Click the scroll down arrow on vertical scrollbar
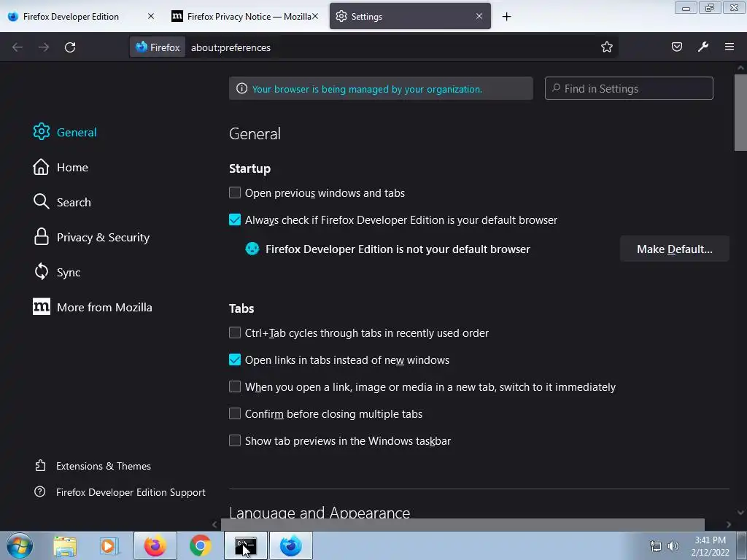This screenshot has width=747, height=560. point(740,513)
